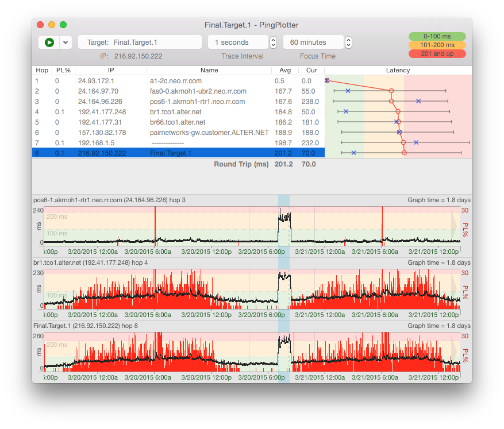Click the green 0-100 ms legend swatch
This screenshot has height=429, width=504.
(x=437, y=36)
